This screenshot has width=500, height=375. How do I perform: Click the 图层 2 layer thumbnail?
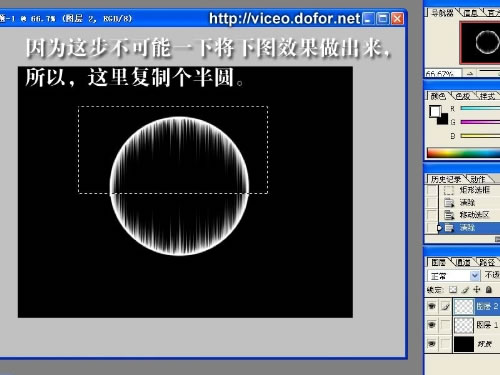pos(464,306)
